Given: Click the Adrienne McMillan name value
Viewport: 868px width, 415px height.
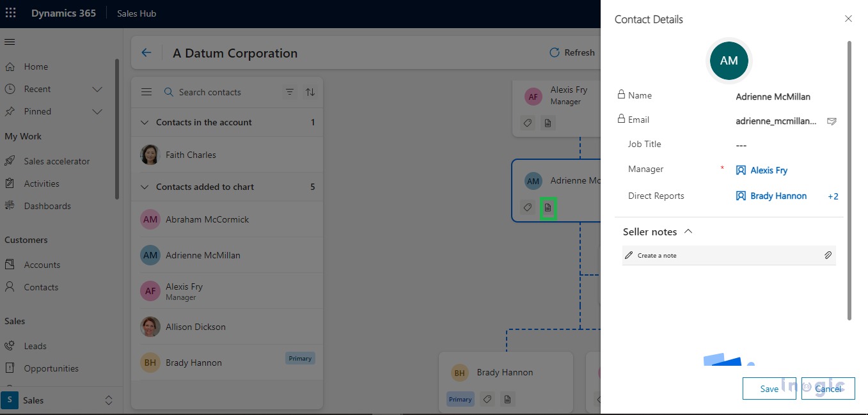Looking at the screenshot, I should point(773,97).
